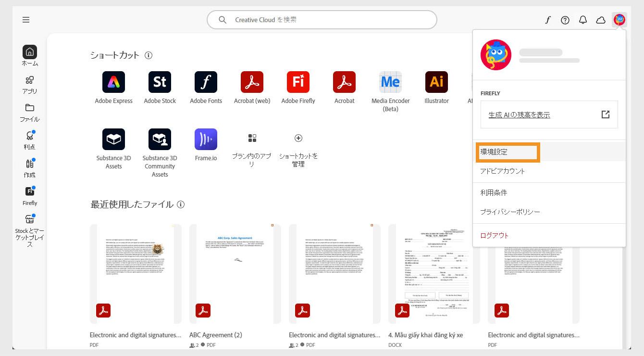Click 生成 AIの残高を表示 link
Screen dimensions: 644x356
pyautogui.click(x=519, y=115)
